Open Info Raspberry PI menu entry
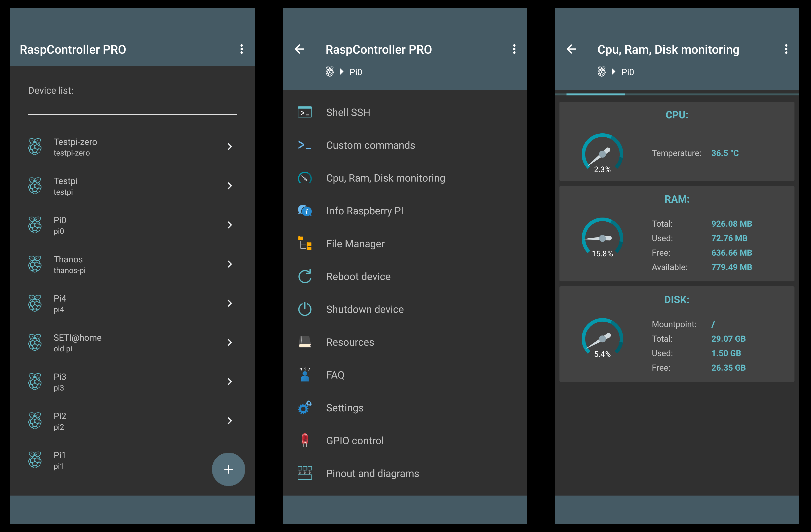 coord(405,211)
